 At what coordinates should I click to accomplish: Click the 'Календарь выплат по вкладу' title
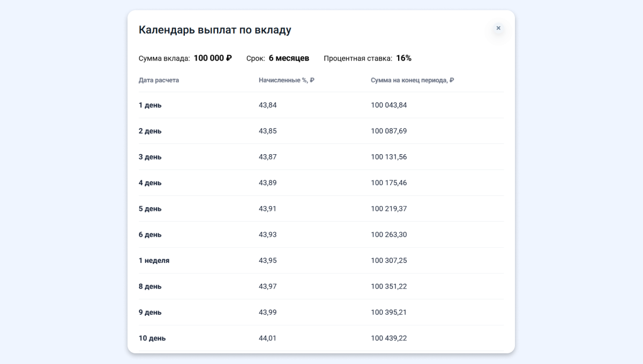click(x=215, y=30)
